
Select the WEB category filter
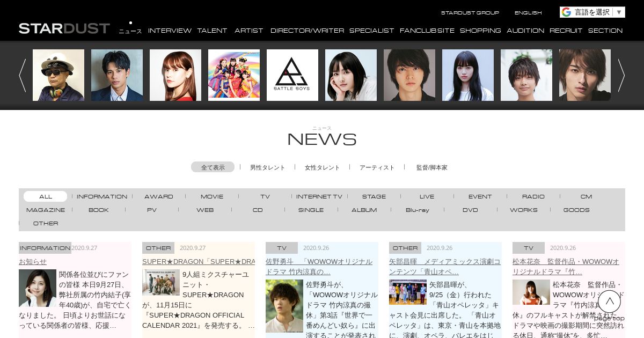[x=205, y=210]
